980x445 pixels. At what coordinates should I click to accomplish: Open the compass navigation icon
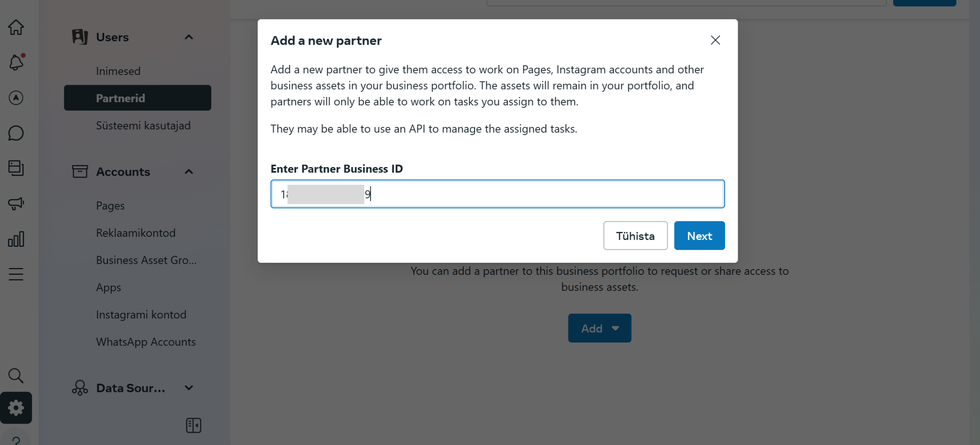pyautogui.click(x=16, y=98)
